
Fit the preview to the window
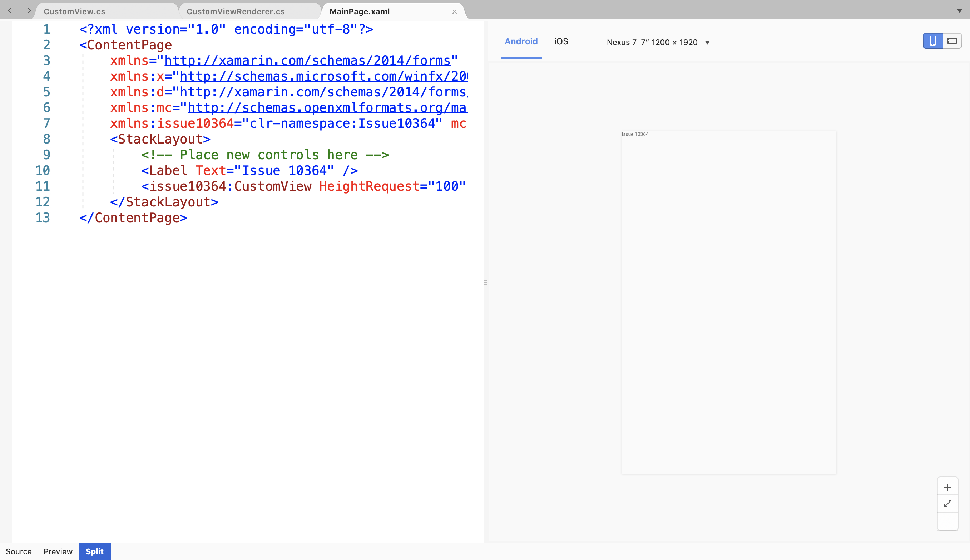coord(948,504)
